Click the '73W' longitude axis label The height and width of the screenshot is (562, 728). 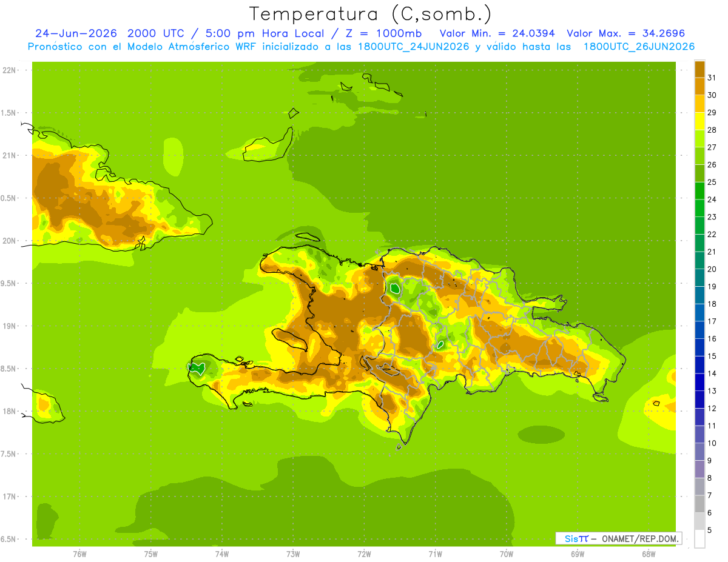point(293,554)
